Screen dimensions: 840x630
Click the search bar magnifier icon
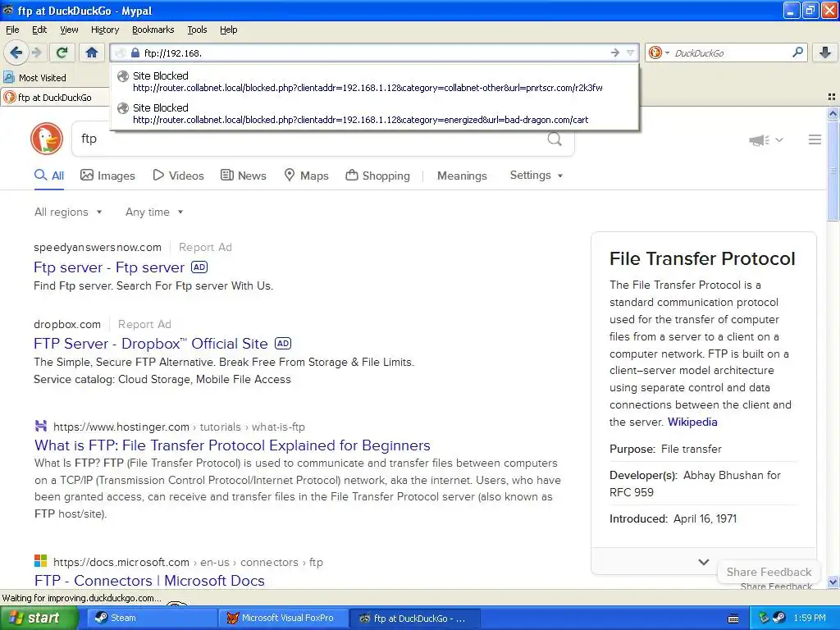pyautogui.click(x=797, y=52)
